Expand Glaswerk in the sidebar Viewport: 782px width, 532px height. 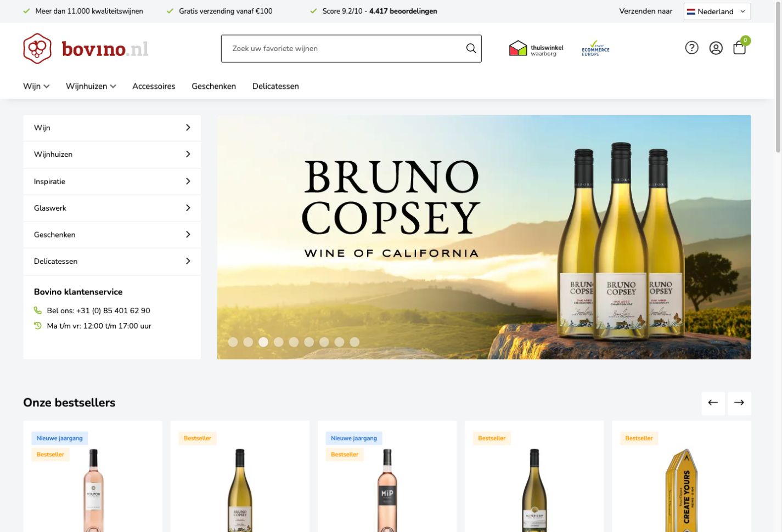[112, 208]
